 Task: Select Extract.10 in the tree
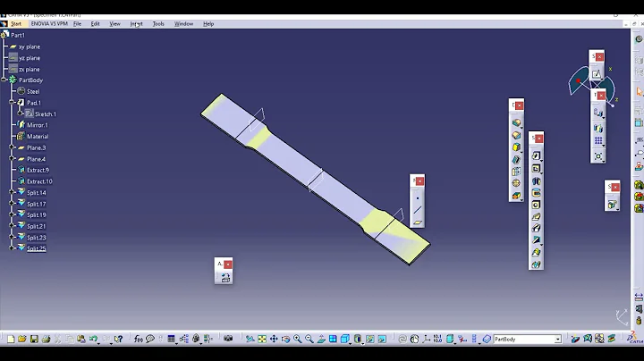coord(39,181)
